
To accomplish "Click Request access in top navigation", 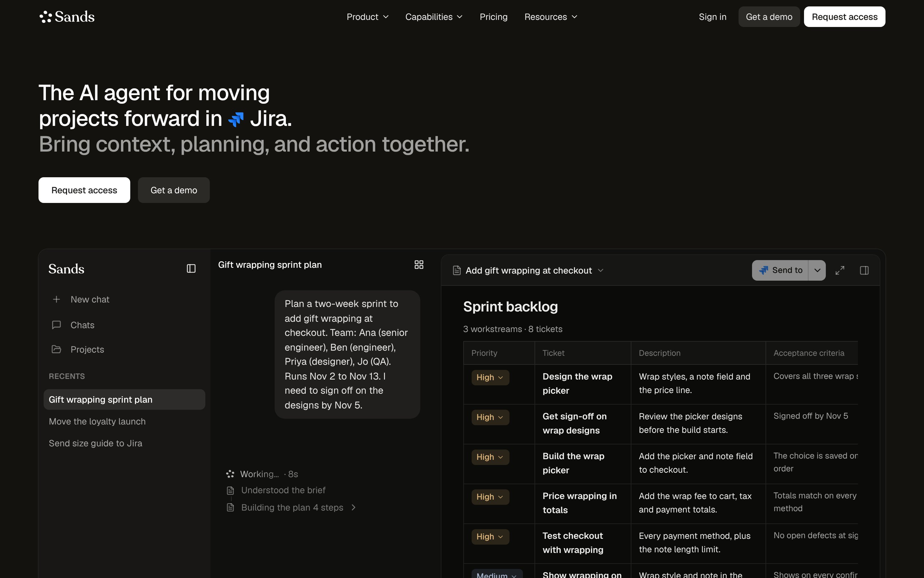I will [x=844, y=17].
